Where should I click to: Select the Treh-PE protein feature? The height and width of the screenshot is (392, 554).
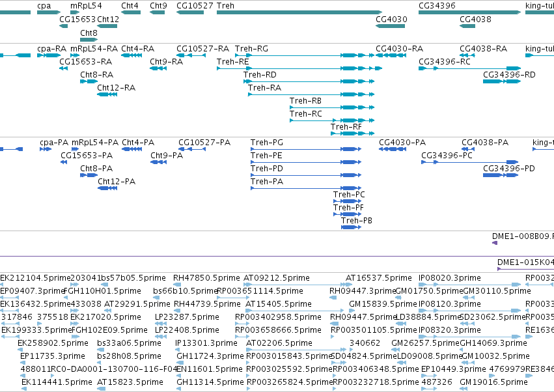click(x=306, y=162)
